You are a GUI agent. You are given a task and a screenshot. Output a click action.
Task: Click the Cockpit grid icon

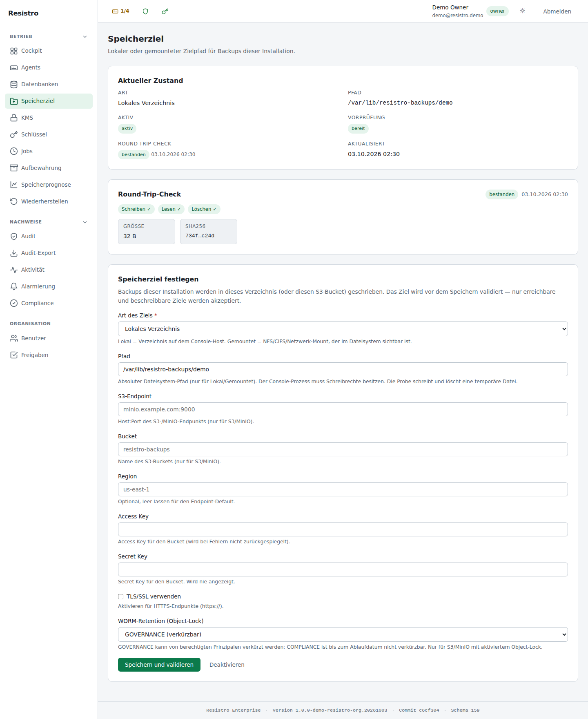[14, 51]
